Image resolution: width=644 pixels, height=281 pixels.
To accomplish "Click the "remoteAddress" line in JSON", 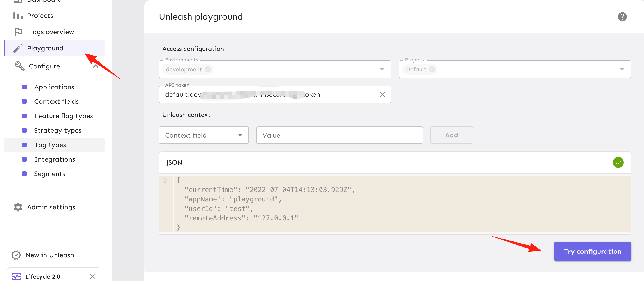I will pos(241,218).
